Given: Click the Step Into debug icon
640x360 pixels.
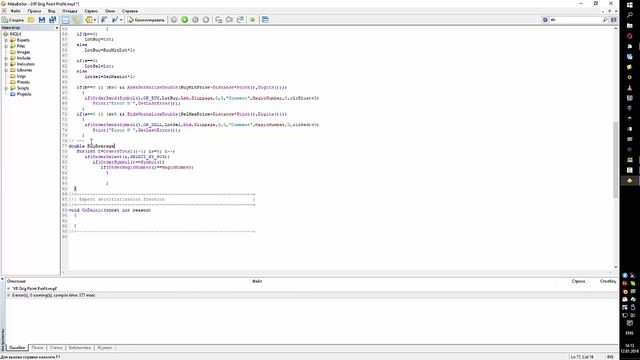Looking at the screenshot, I should (x=219, y=20).
